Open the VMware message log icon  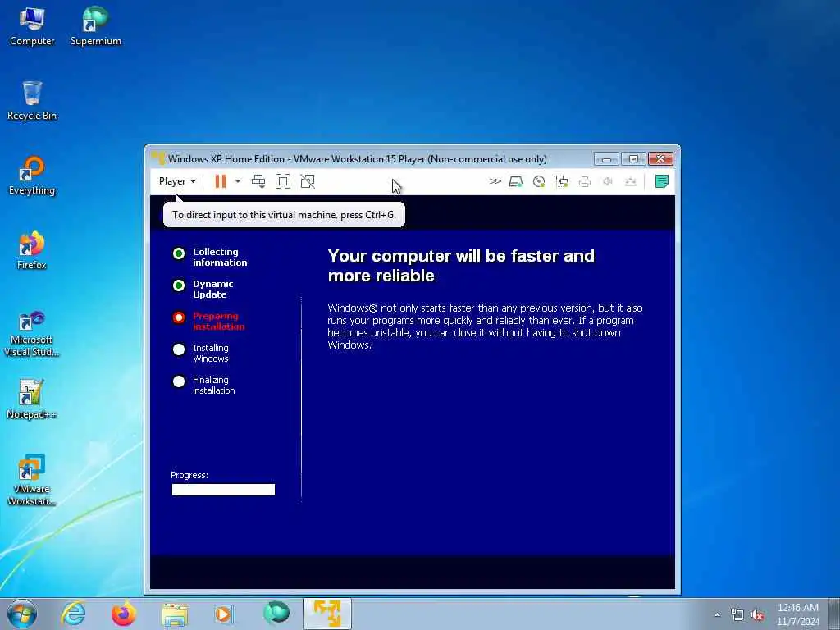(662, 181)
